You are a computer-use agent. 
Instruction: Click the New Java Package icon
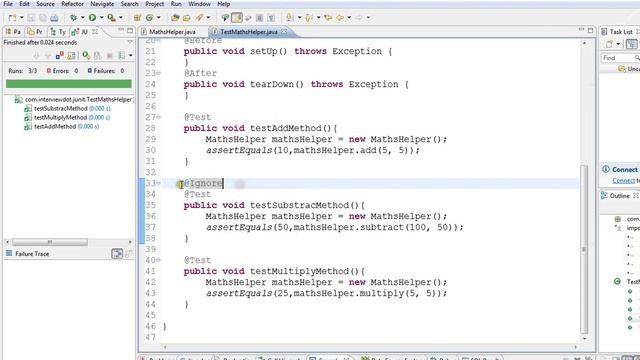[138, 18]
